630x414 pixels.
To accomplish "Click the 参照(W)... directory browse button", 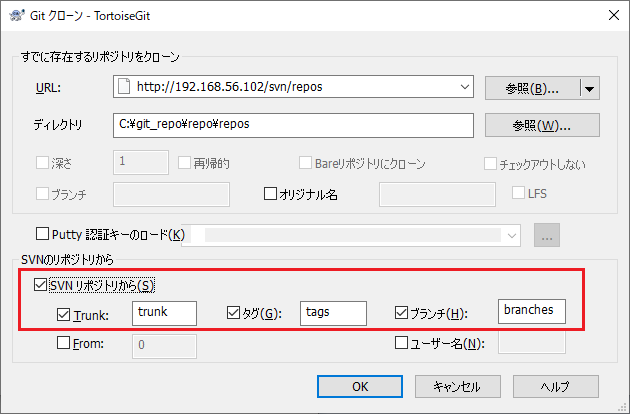I will [x=542, y=125].
